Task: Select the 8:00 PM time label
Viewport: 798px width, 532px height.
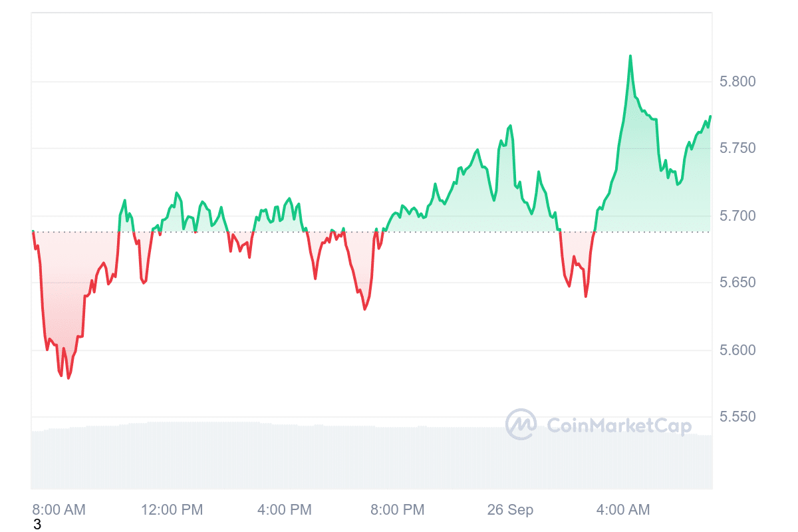Action: [x=398, y=510]
